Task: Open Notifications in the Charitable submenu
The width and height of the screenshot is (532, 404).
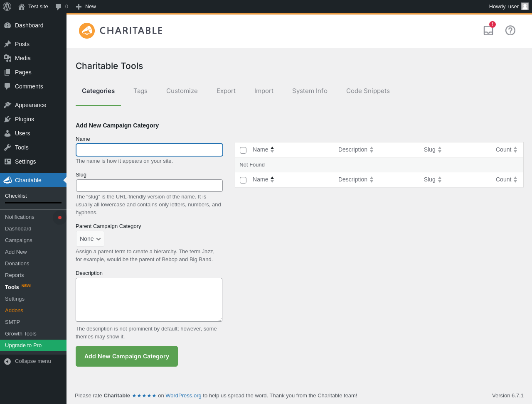Action: tap(20, 217)
